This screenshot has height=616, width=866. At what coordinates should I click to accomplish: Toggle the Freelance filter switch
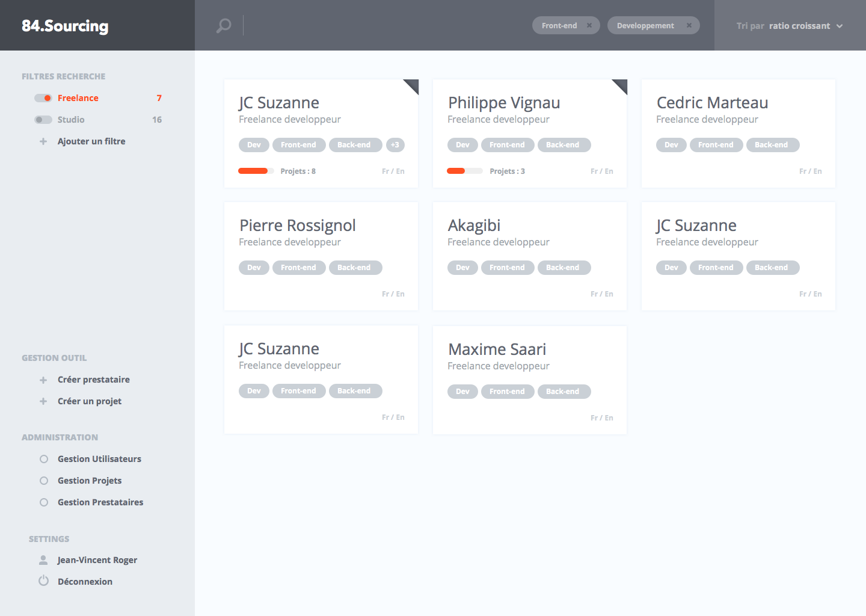[x=43, y=98]
